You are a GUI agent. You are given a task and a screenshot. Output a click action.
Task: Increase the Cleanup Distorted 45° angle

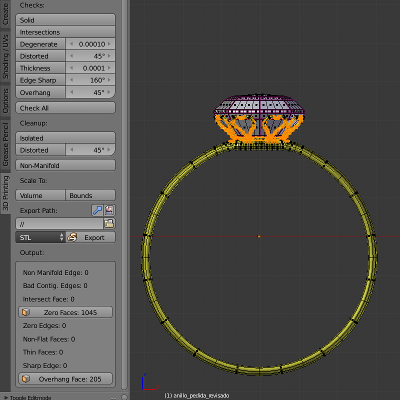point(109,150)
